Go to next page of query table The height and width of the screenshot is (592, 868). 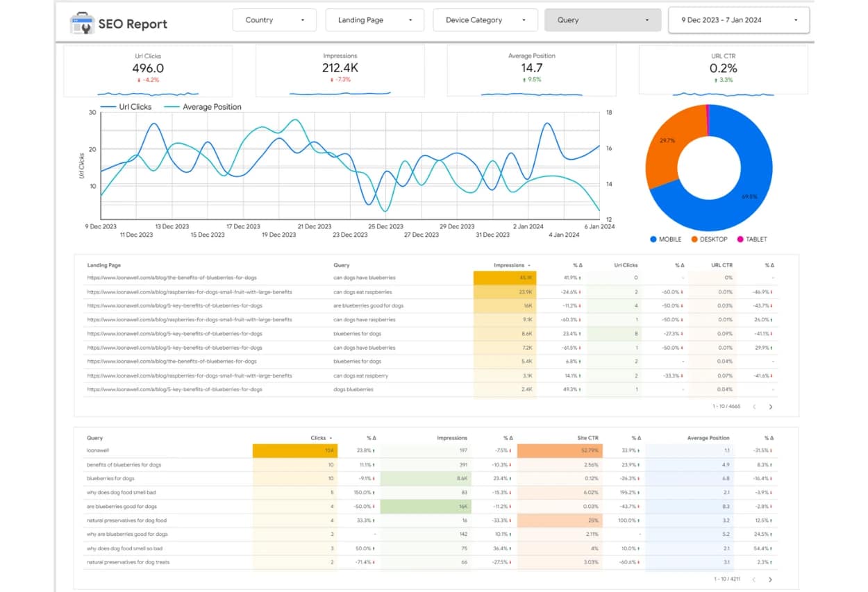pyautogui.click(x=770, y=579)
